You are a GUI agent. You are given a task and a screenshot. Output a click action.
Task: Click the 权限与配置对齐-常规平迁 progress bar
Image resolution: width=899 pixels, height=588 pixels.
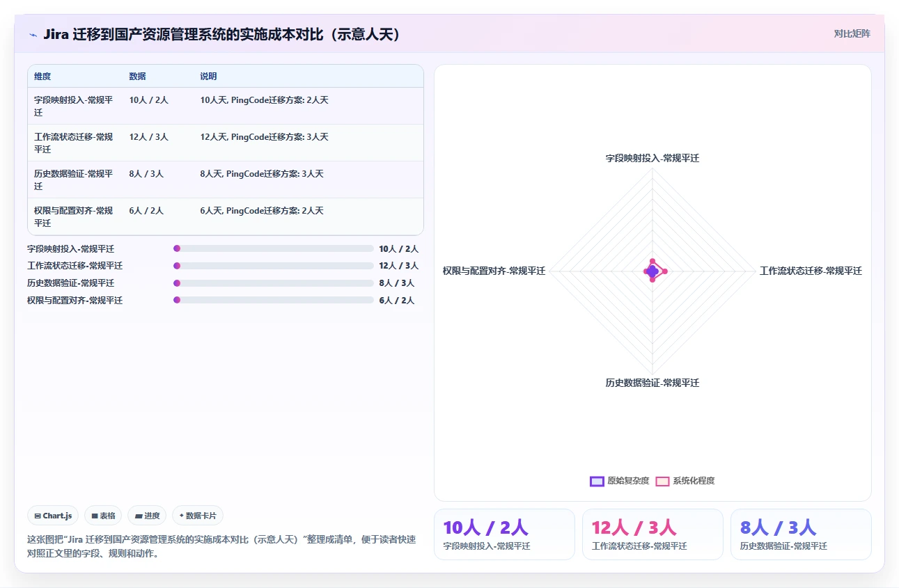(274, 300)
